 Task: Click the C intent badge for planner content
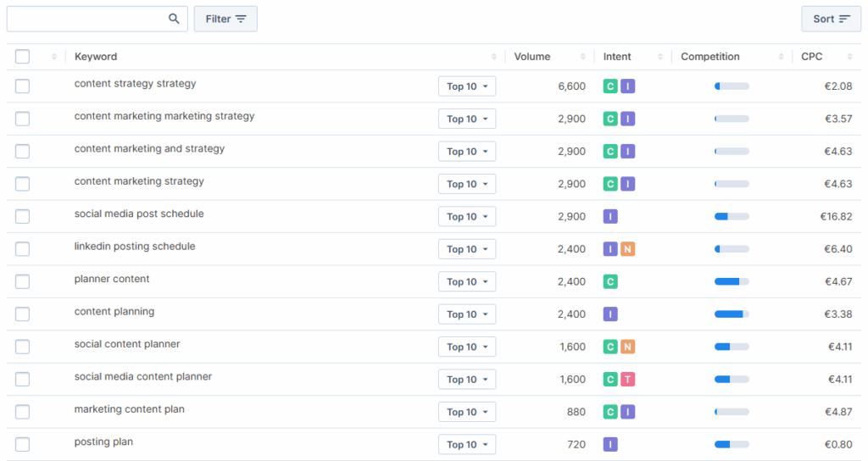(x=610, y=281)
